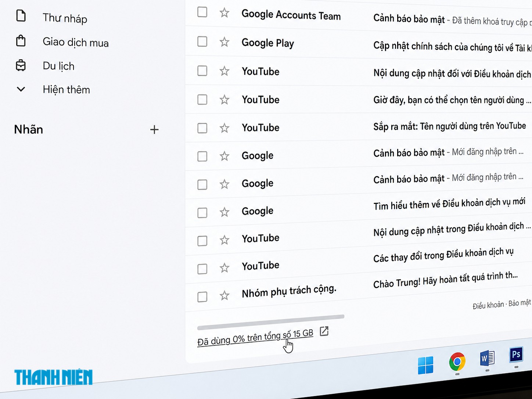Star the YouTube 'Nội dung cập nhật đối với' email

click(224, 71)
